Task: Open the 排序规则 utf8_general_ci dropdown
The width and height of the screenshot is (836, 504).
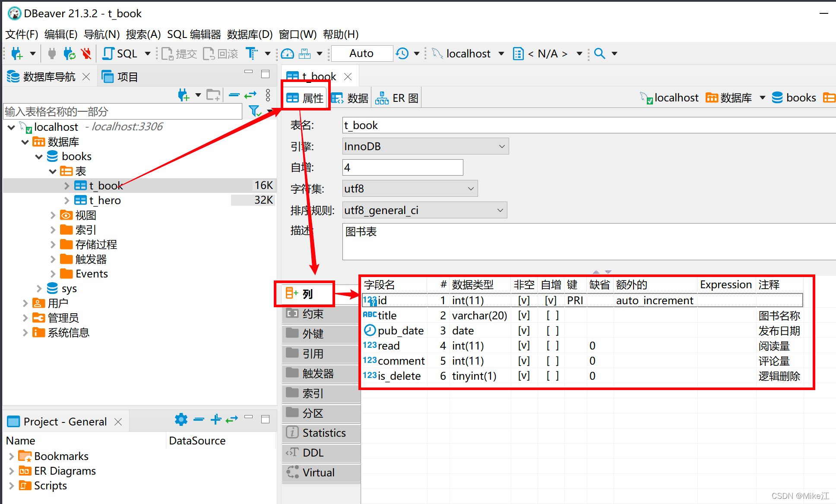Action: tap(424, 210)
